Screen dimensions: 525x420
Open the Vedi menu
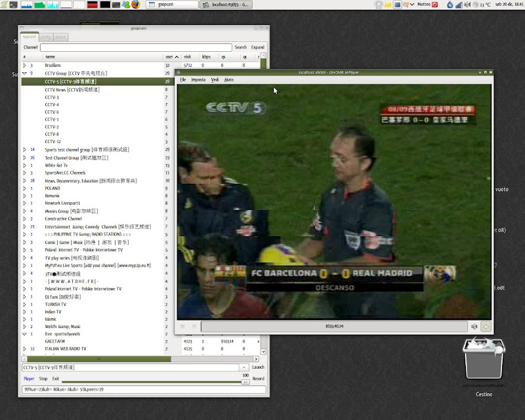click(x=215, y=79)
